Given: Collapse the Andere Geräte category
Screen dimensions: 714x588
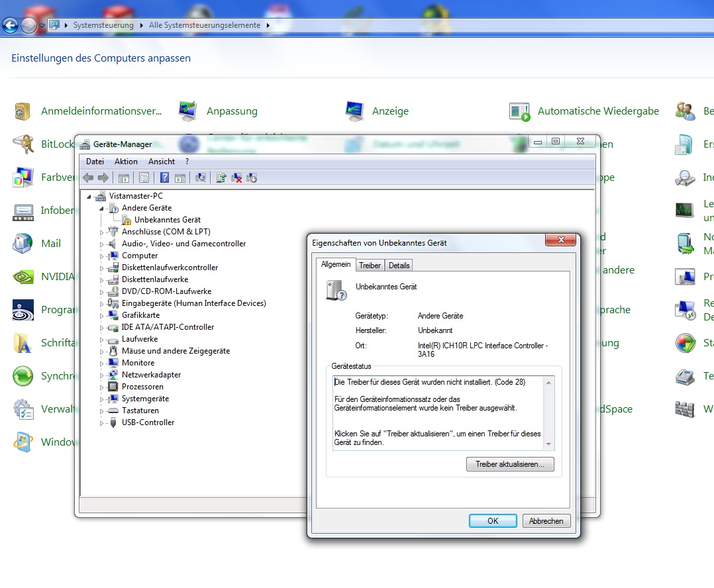Looking at the screenshot, I should point(101,209).
